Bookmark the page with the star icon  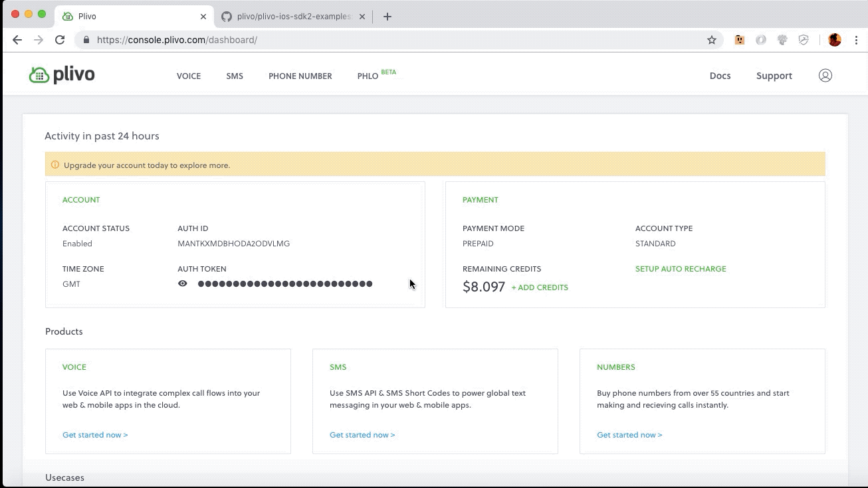[x=712, y=40]
